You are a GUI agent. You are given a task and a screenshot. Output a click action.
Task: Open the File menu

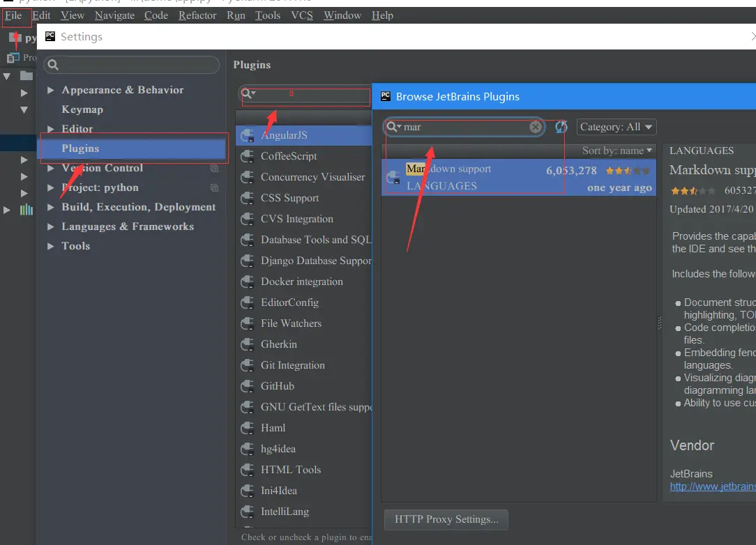13,15
